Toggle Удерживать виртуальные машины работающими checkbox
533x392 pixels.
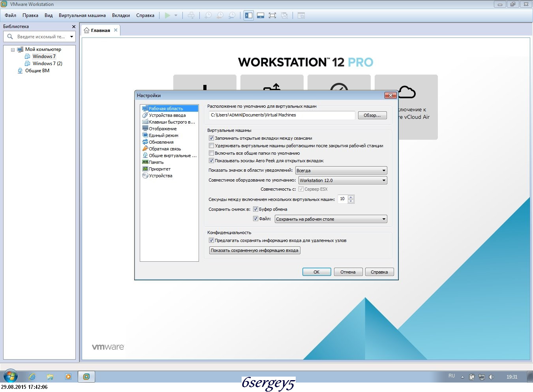coord(211,146)
